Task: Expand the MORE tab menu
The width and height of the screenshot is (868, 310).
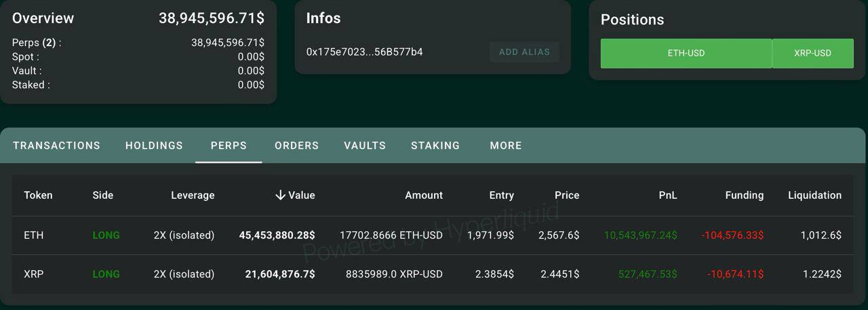Action: [506, 145]
